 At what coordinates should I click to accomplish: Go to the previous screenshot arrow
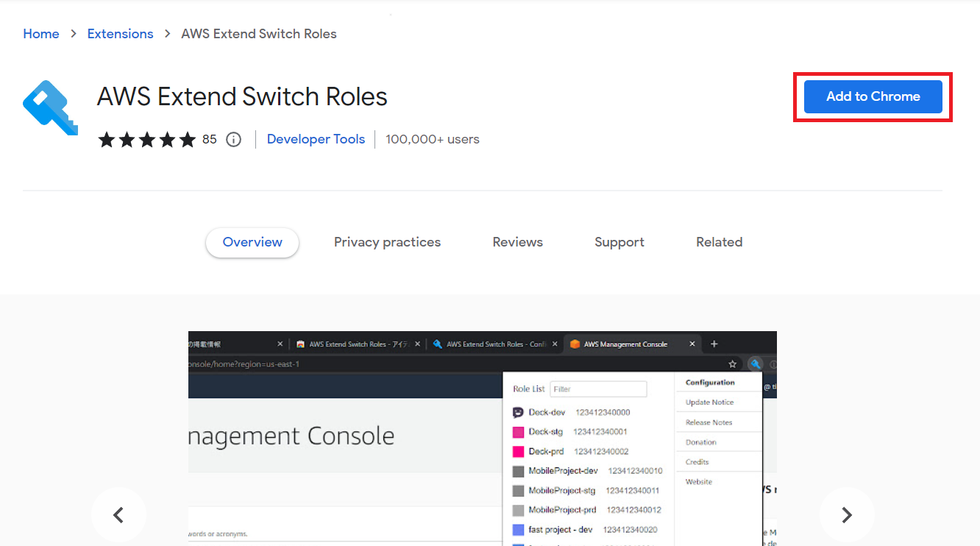118,514
